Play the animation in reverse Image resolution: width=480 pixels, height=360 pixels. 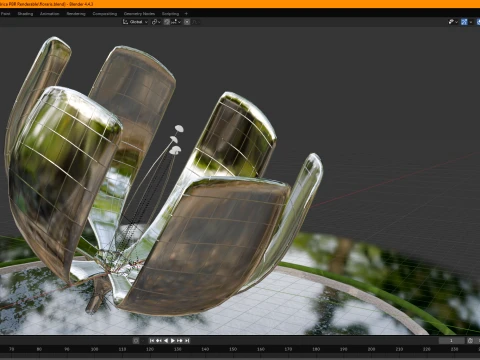point(166,340)
